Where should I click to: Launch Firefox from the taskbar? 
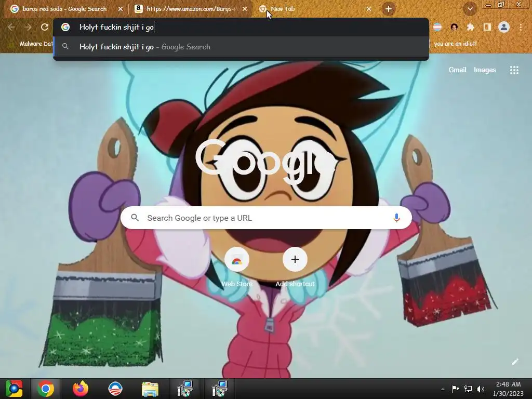pos(81,389)
